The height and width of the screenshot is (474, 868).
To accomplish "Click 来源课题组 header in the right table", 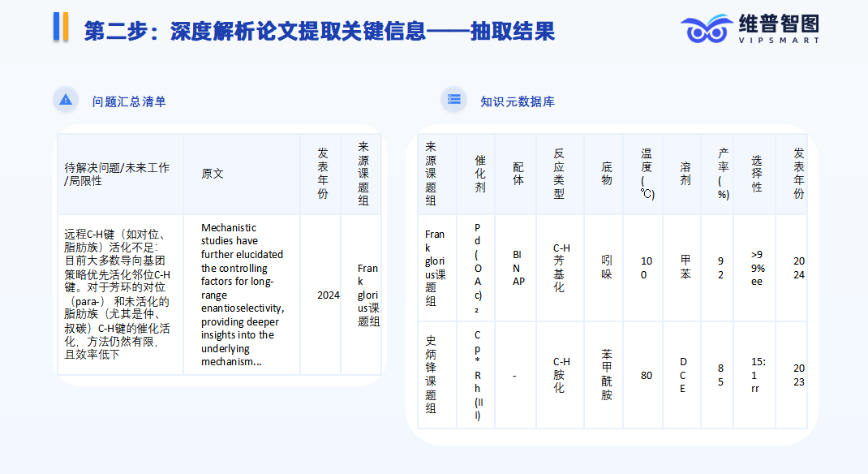I will point(437,174).
